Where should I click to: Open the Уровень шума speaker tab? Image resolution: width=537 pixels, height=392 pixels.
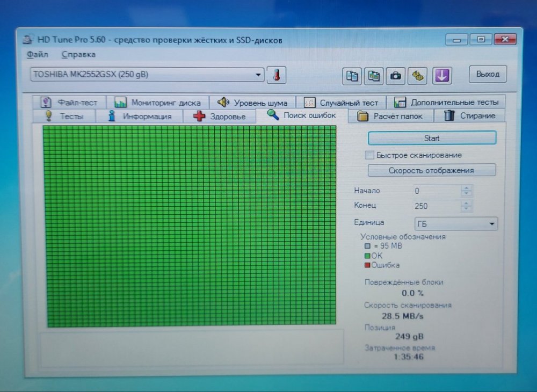(252, 103)
